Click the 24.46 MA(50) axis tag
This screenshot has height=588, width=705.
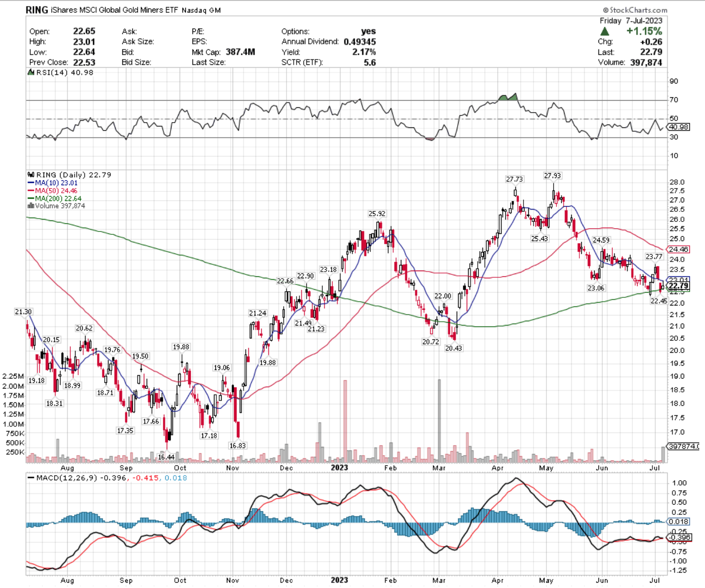tap(678, 249)
